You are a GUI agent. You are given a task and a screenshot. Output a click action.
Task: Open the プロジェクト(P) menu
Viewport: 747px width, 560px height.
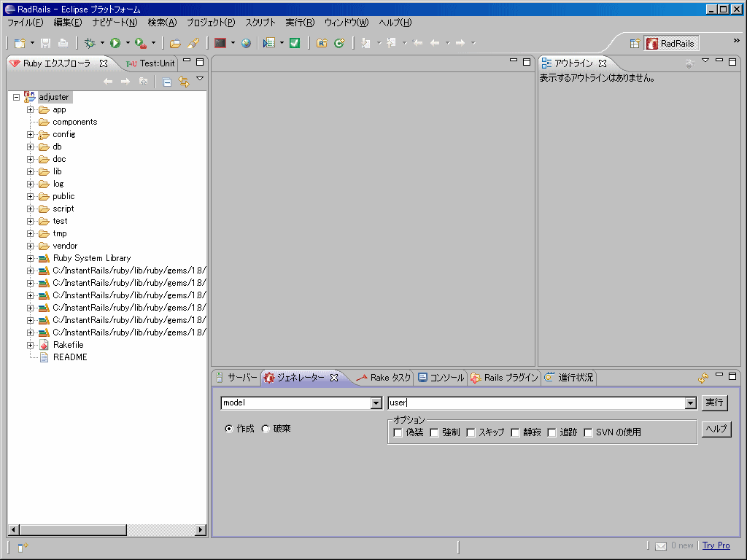tap(211, 23)
